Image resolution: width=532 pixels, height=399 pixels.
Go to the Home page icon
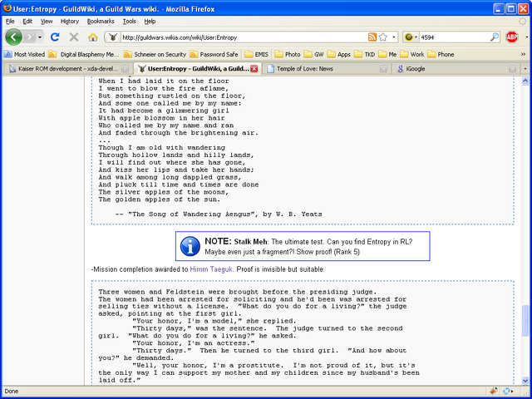pos(92,37)
